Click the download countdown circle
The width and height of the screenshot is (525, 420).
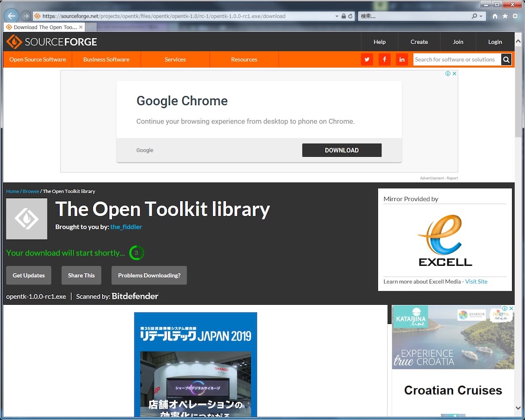click(x=136, y=253)
